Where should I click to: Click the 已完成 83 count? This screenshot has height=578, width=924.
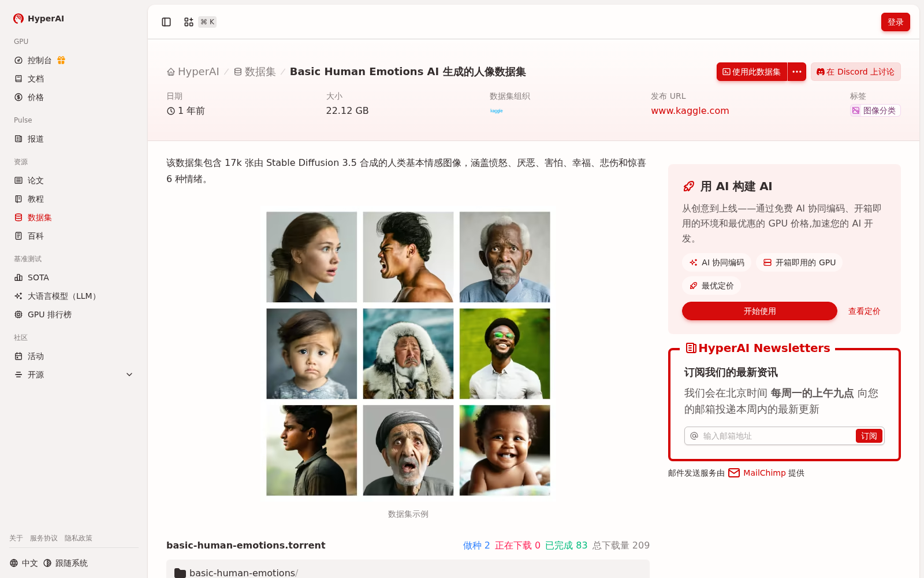tap(567, 545)
